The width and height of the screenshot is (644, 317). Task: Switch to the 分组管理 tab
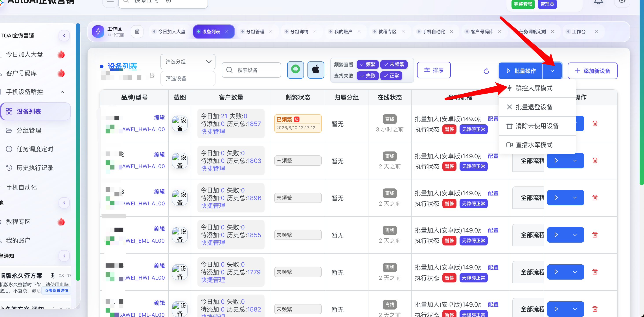pyautogui.click(x=255, y=31)
